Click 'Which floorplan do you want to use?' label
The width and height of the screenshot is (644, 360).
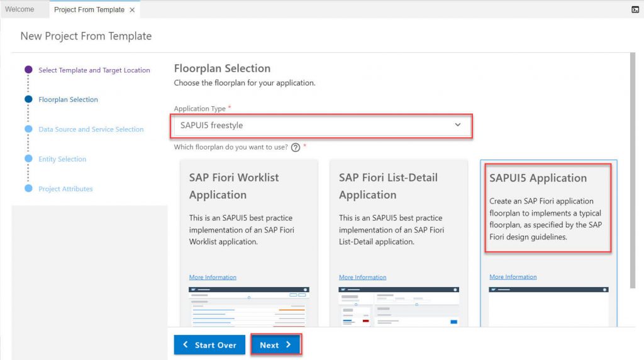pyautogui.click(x=231, y=147)
